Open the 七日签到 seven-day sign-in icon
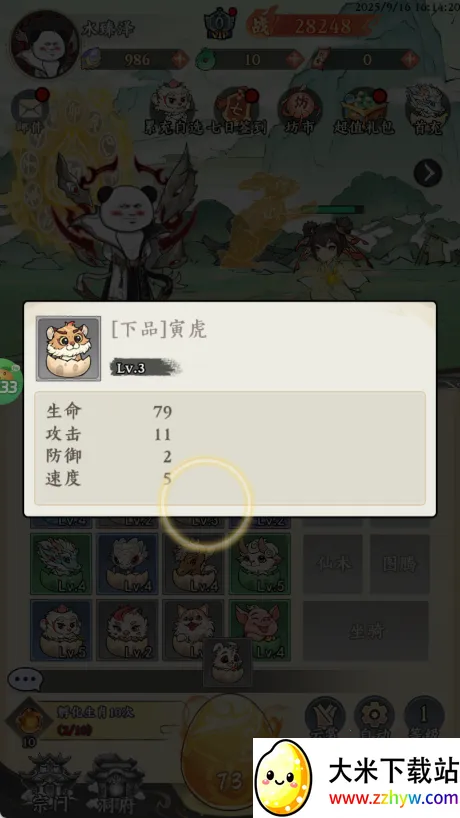 point(238,111)
